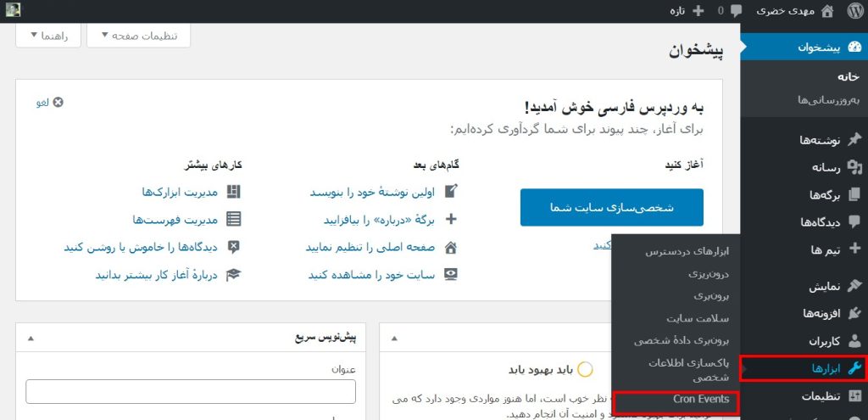The height and width of the screenshot is (420, 868).
Task: Open the user avatar in admin bar
Action: pyautogui.click(x=14, y=10)
